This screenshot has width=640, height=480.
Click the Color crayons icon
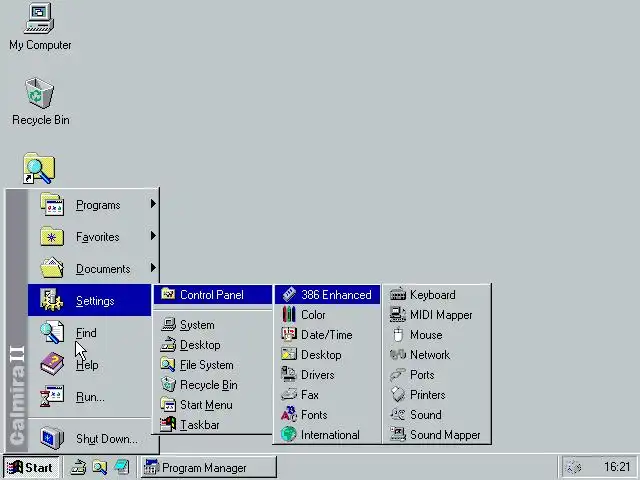pos(289,314)
